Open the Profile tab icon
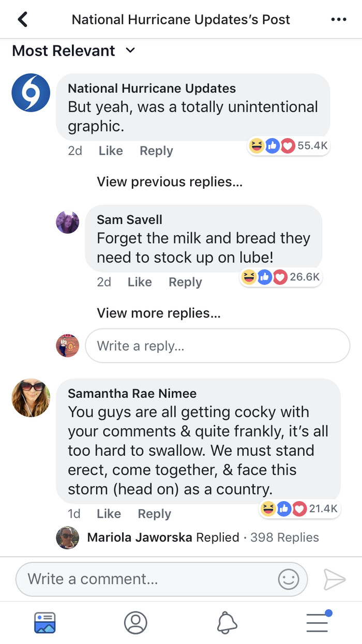Viewport: 362px width, 644px height. pos(135,623)
